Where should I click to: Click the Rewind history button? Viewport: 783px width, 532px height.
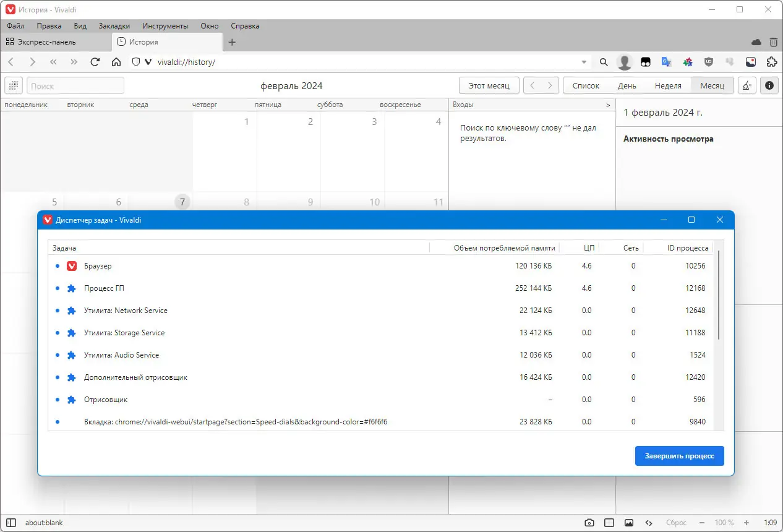pos(53,62)
